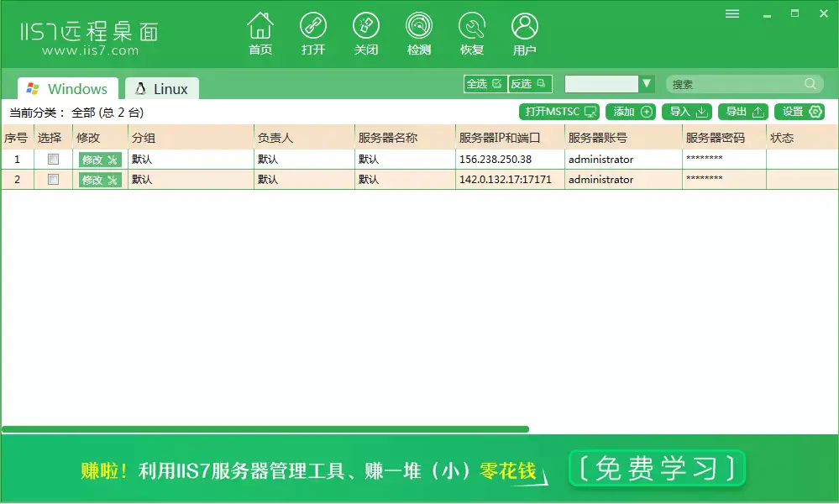Switch to the Windows tab

(68, 88)
